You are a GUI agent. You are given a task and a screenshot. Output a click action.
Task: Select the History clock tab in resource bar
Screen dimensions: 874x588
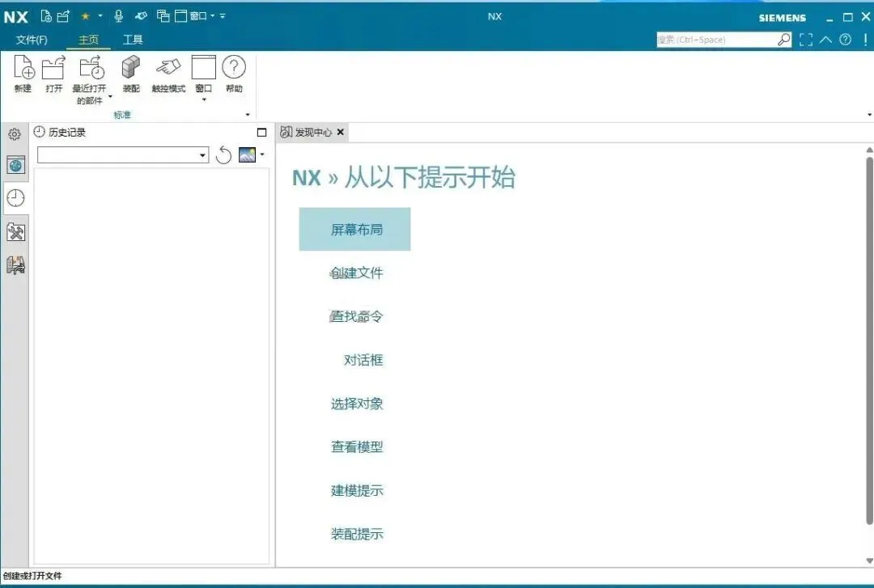pyautogui.click(x=15, y=198)
